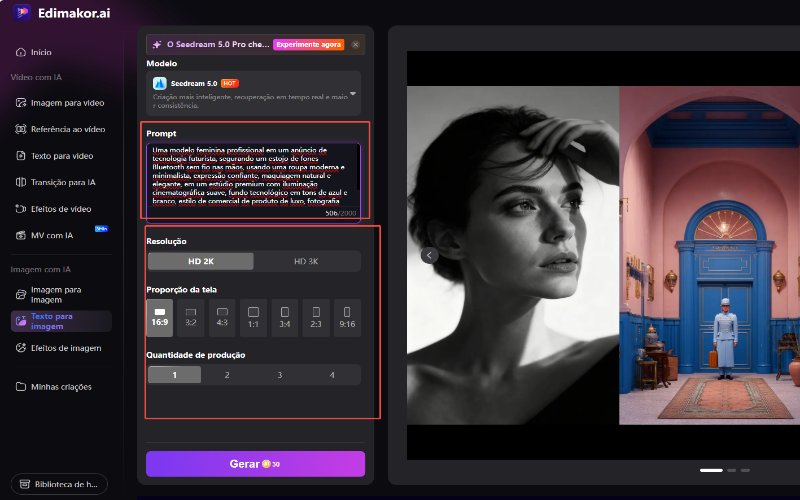Click the Modelo label
Viewport: 800px width, 500px height.
[x=162, y=63]
